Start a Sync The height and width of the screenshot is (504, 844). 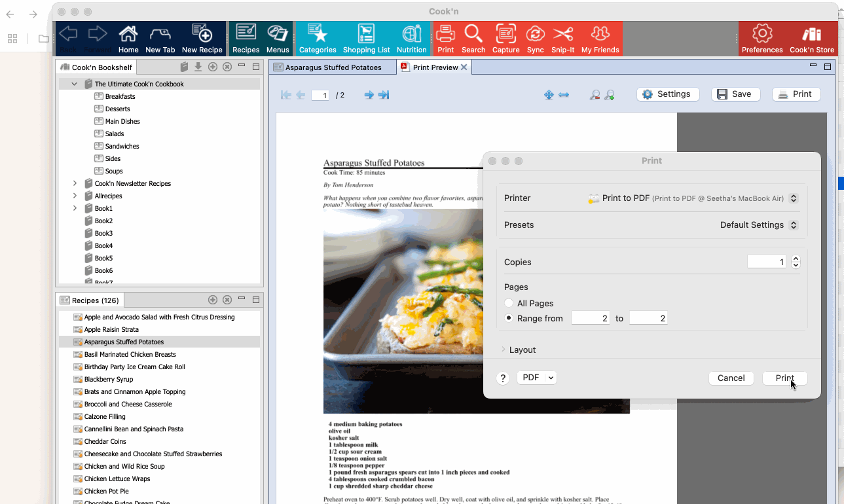click(x=536, y=39)
